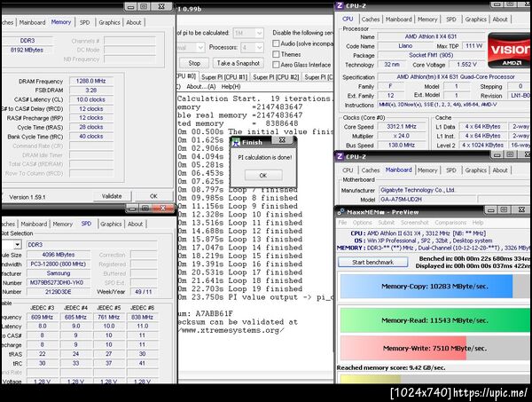
Task: Click OK in the Finish dialog
Action: pos(263,175)
